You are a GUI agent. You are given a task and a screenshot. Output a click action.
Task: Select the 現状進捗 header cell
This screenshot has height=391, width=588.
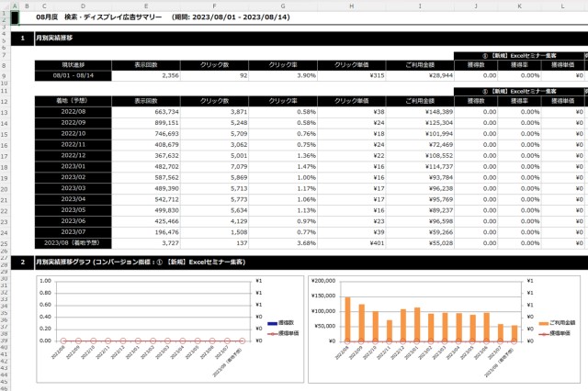[73, 65]
